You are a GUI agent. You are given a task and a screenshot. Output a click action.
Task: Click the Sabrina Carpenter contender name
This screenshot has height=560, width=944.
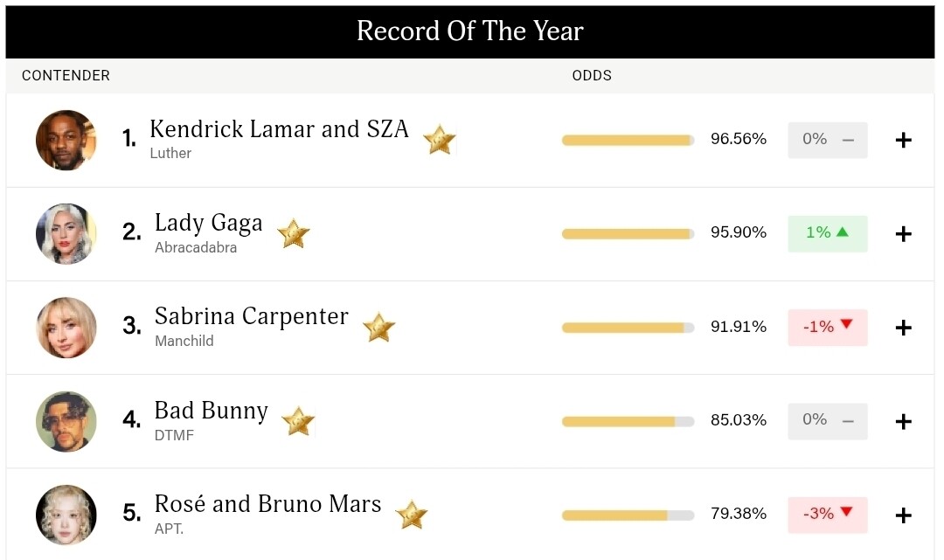(251, 316)
